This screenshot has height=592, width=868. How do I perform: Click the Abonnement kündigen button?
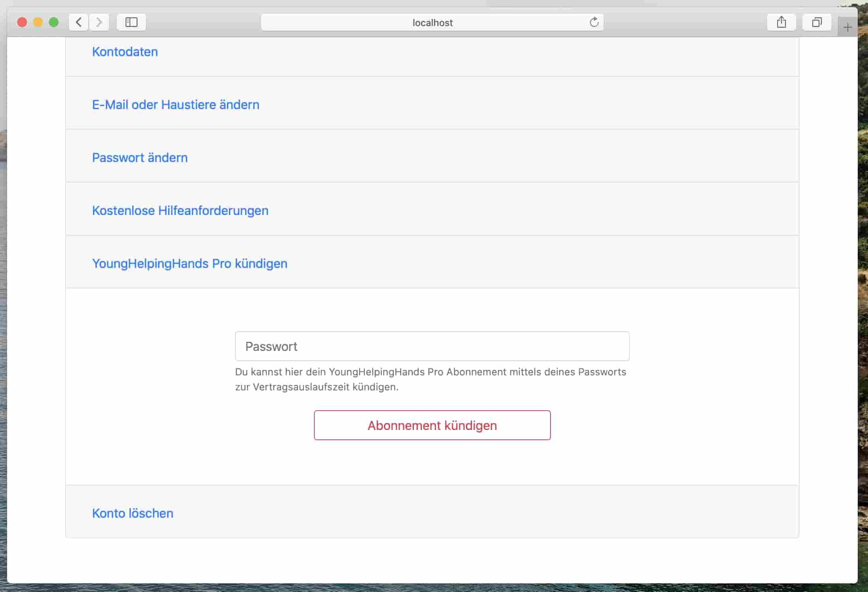[x=432, y=425]
